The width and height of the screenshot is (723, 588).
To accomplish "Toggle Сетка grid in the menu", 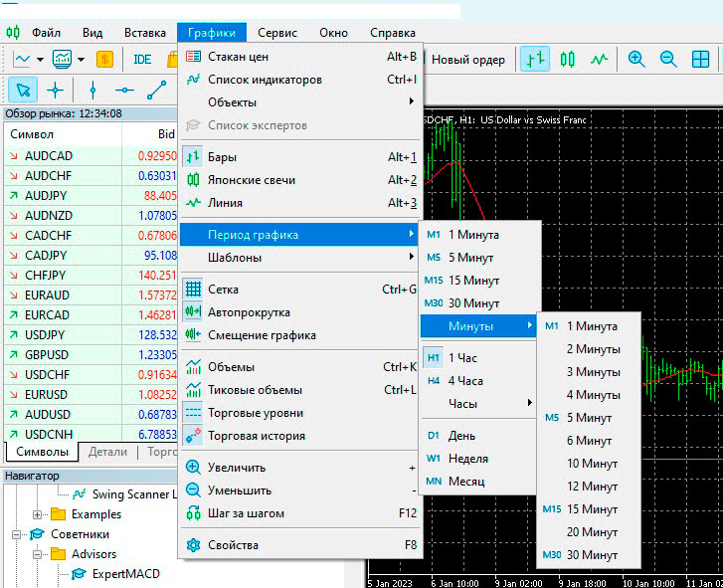I will (x=224, y=290).
